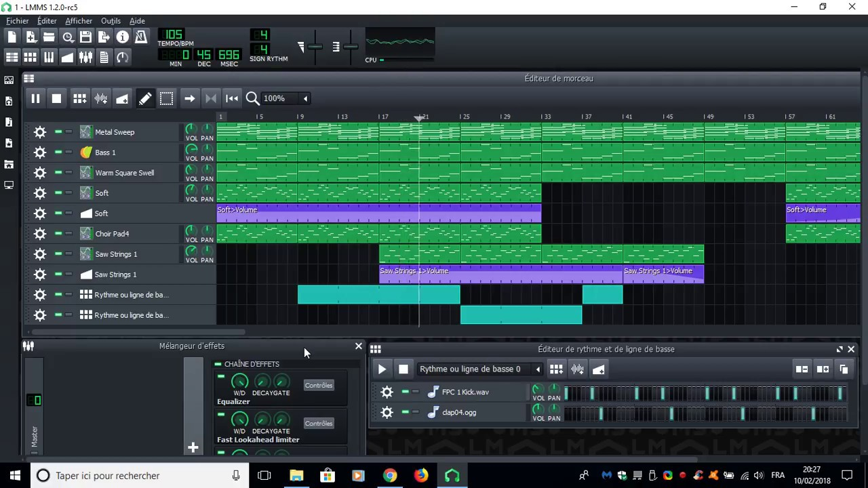Viewport: 868px width, 488px height.
Task: Open the Éditer menu
Action: [47, 21]
